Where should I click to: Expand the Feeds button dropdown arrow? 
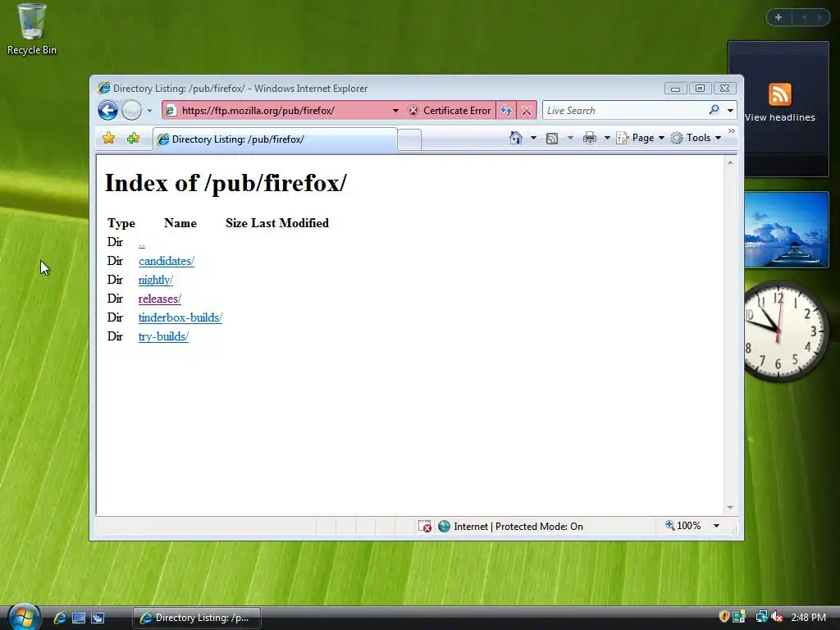pyautogui.click(x=570, y=138)
